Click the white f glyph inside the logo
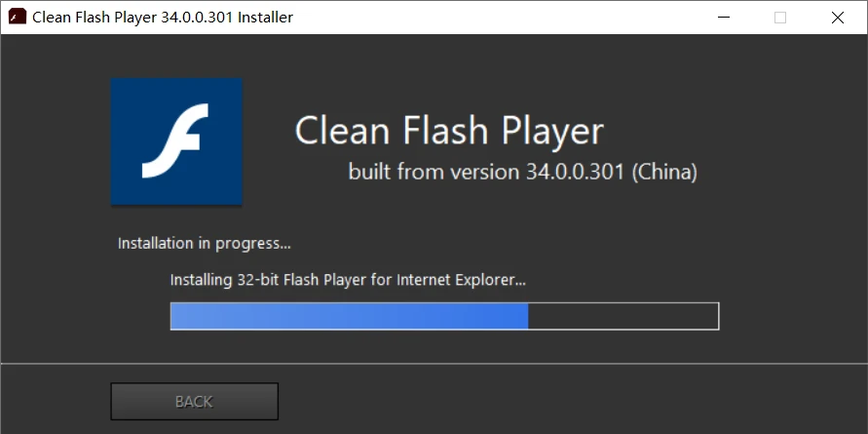The width and height of the screenshot is (868, 434). pyautogui.click(x=175, y=140)
